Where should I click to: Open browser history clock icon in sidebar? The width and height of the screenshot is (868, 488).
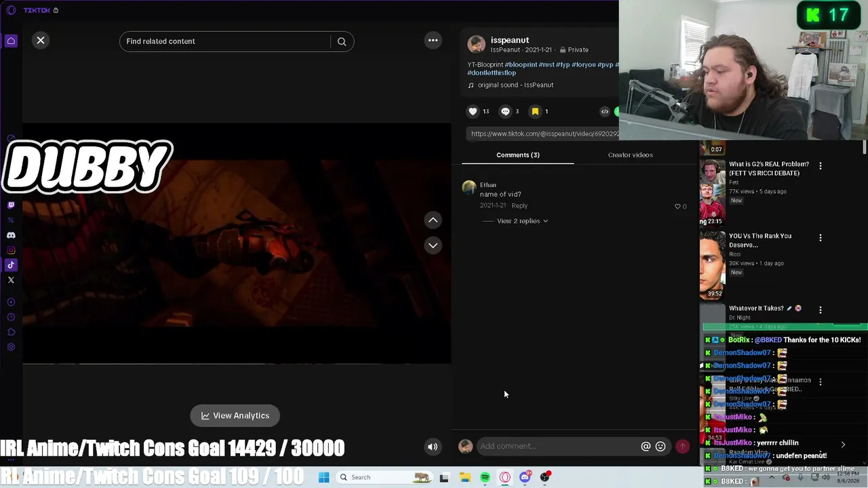tap(11, 317)
